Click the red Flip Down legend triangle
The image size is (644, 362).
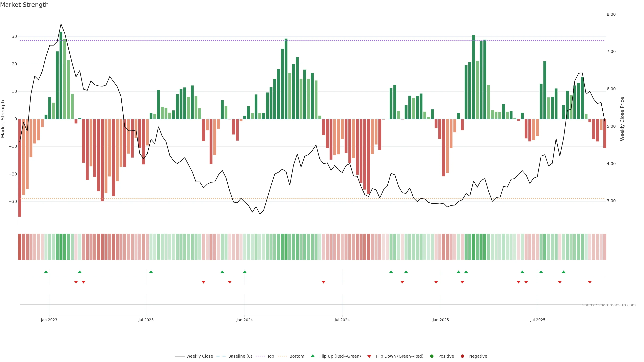click(x=369, y=356)
